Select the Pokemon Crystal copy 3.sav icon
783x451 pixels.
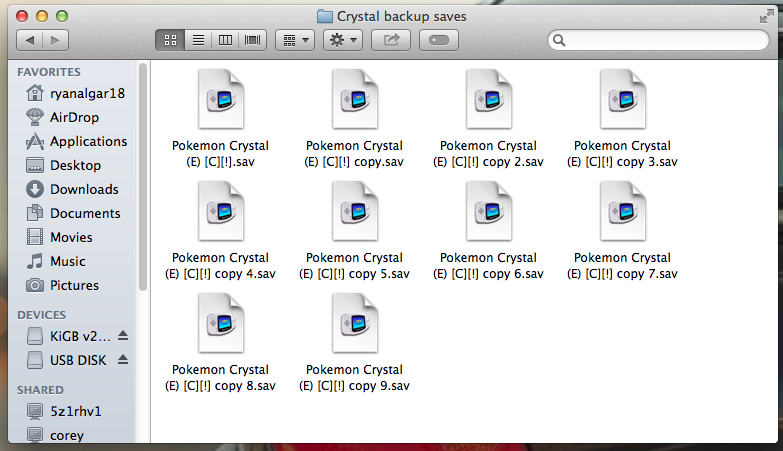(x=622, y=99)
